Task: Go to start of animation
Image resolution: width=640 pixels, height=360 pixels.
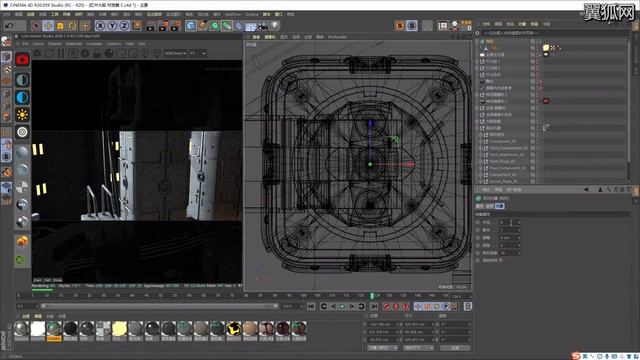Action: point(311,306)
